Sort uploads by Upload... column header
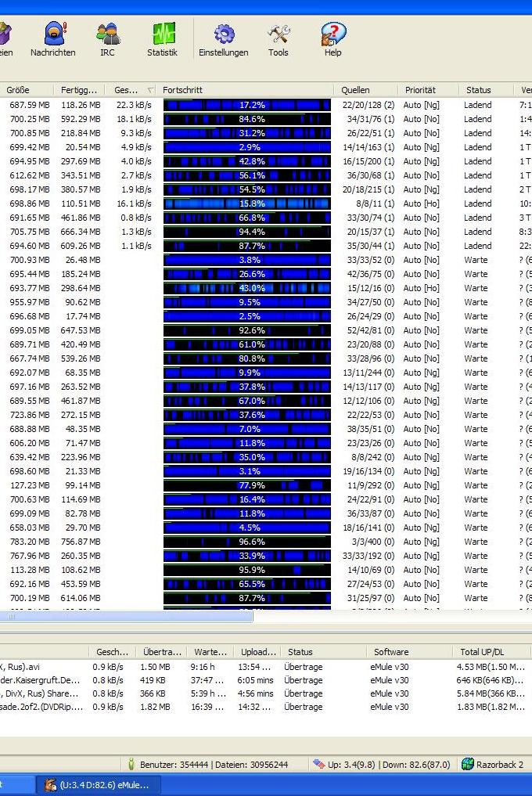 tap(258, 652)
